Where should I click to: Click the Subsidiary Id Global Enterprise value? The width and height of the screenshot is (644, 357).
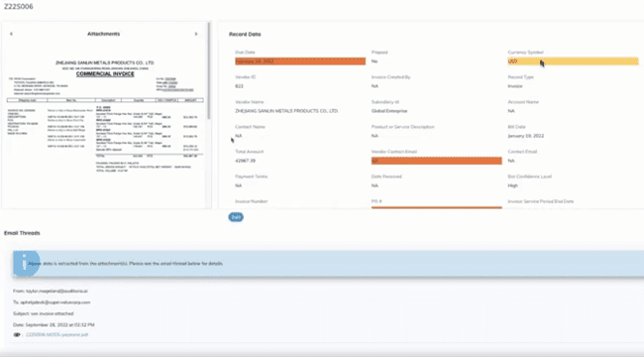pyautogui.click(x=389, y=111)
